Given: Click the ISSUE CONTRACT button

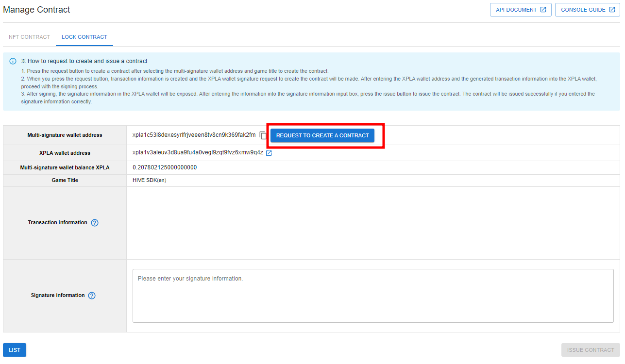Looking at the screenshot, I should point(591,350).
